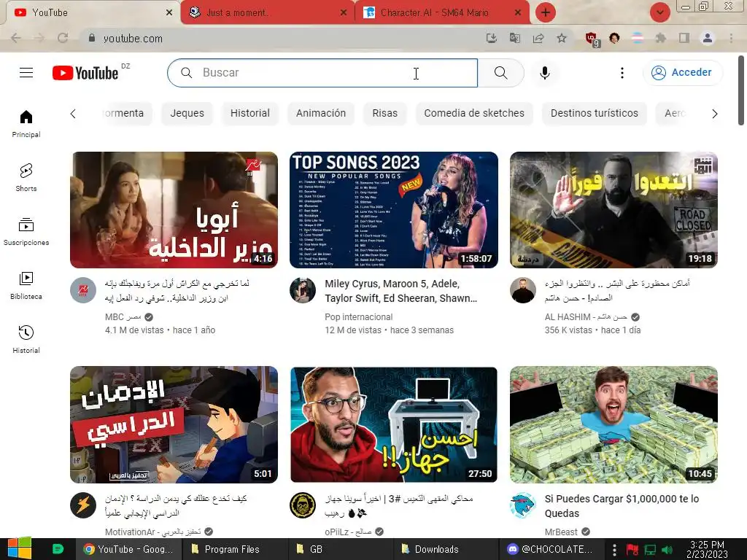Open a new tab with plus button
747x560 pixels.
coord(546,12)
